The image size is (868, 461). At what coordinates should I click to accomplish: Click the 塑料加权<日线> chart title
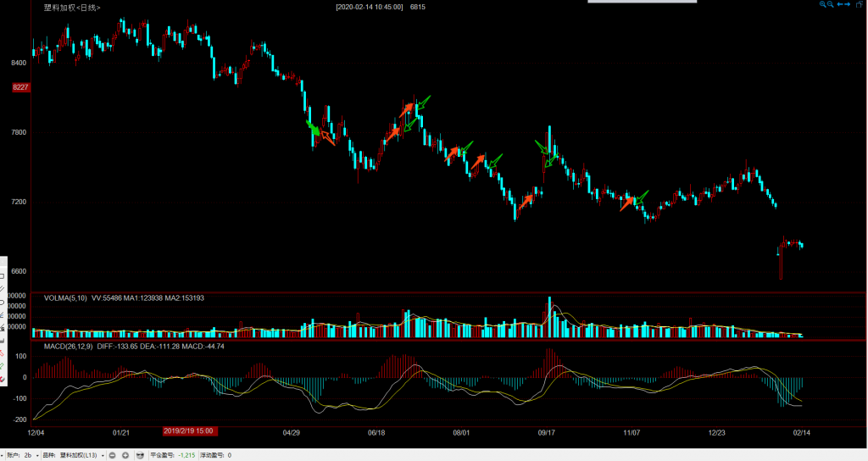(71, 8)
